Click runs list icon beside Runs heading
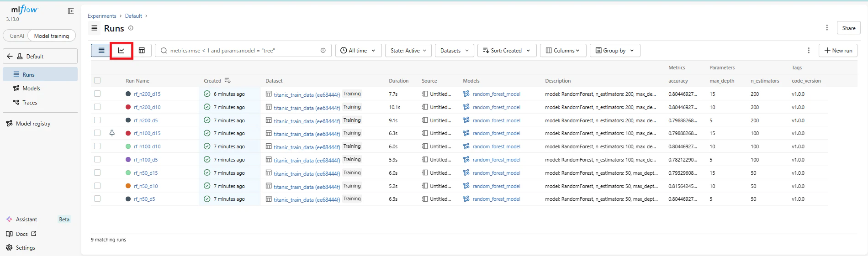This screenshot has width=868, height=256. 94,28
